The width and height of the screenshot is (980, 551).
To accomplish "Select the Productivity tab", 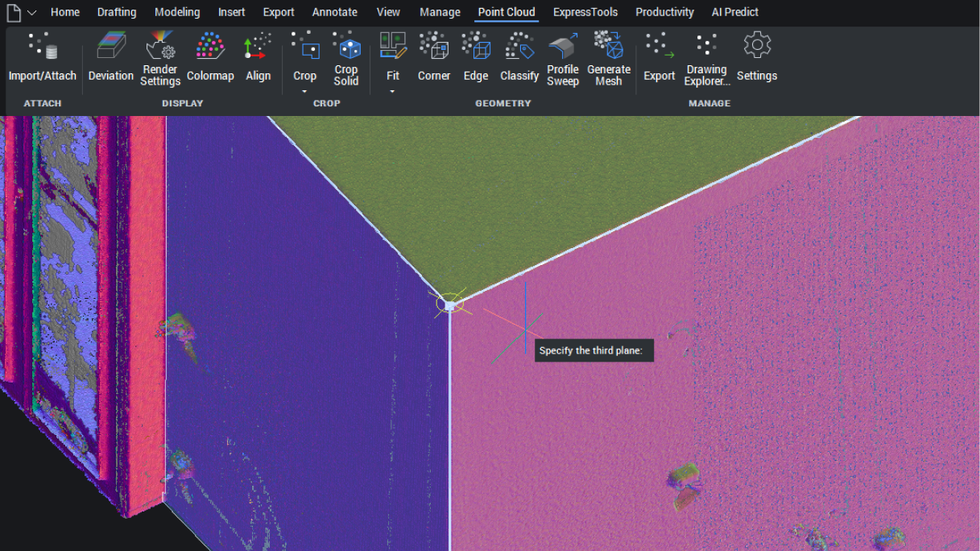I will 665,12.
